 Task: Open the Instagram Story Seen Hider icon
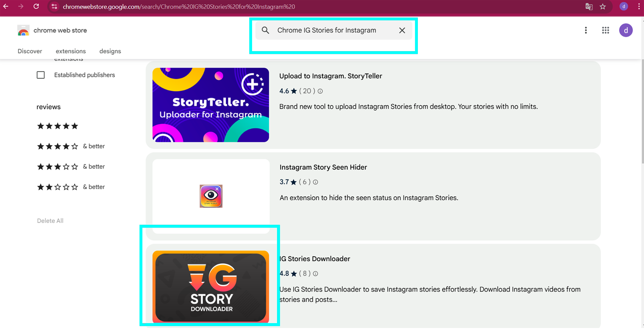pos(211,196)
